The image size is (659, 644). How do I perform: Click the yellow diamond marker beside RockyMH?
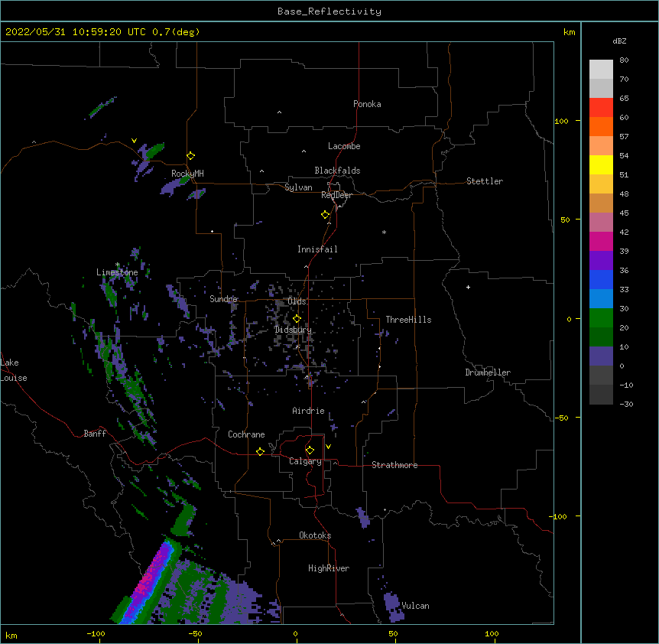pos(191,156)
